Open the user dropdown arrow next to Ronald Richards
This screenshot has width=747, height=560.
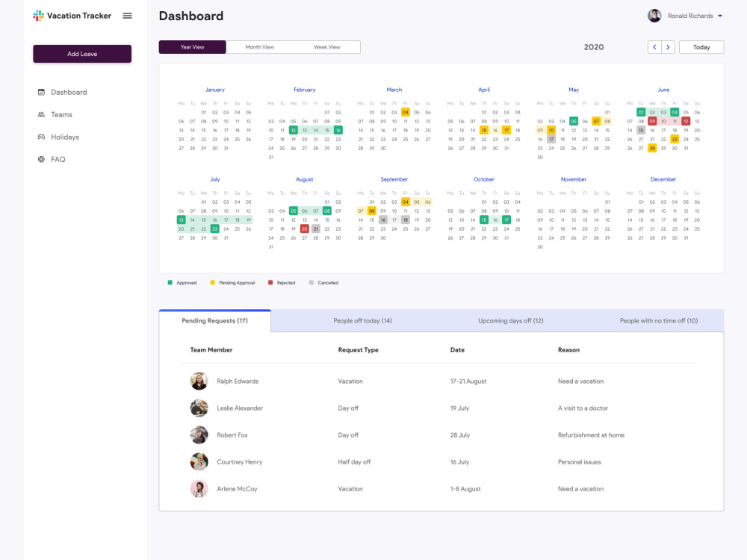(x=720, y=16)
